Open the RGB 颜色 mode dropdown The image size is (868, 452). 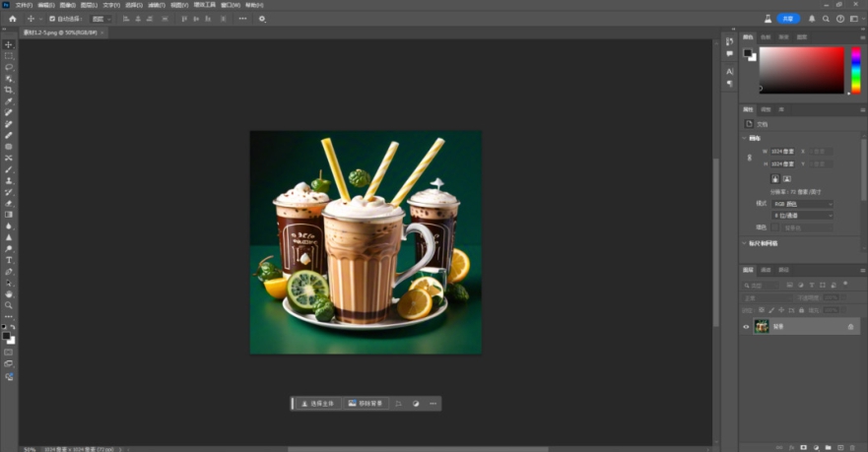pos(802,204)
